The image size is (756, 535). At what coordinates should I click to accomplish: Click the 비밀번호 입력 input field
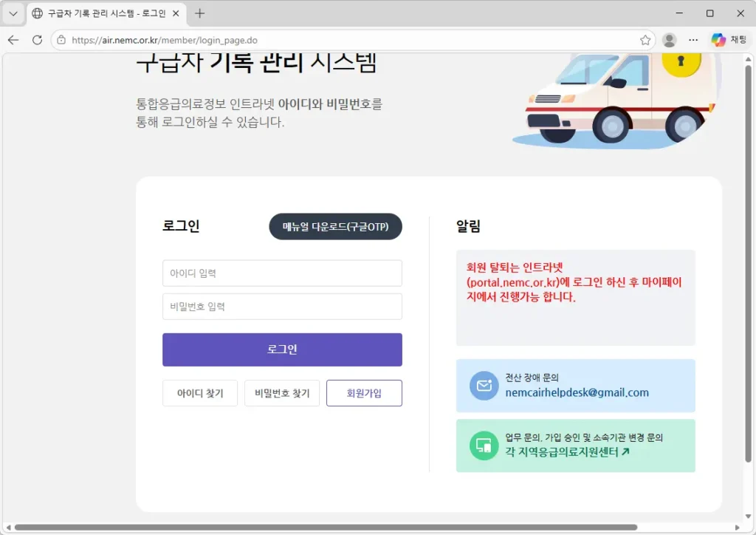point(282,306)
